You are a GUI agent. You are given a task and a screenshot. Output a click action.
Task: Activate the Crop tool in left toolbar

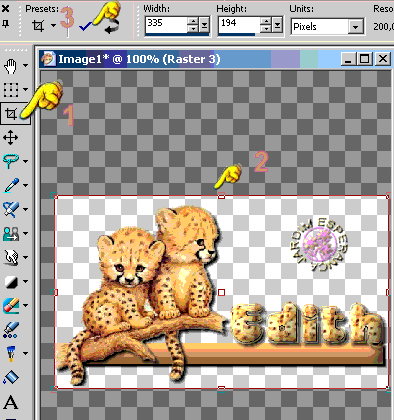point(11,114)
